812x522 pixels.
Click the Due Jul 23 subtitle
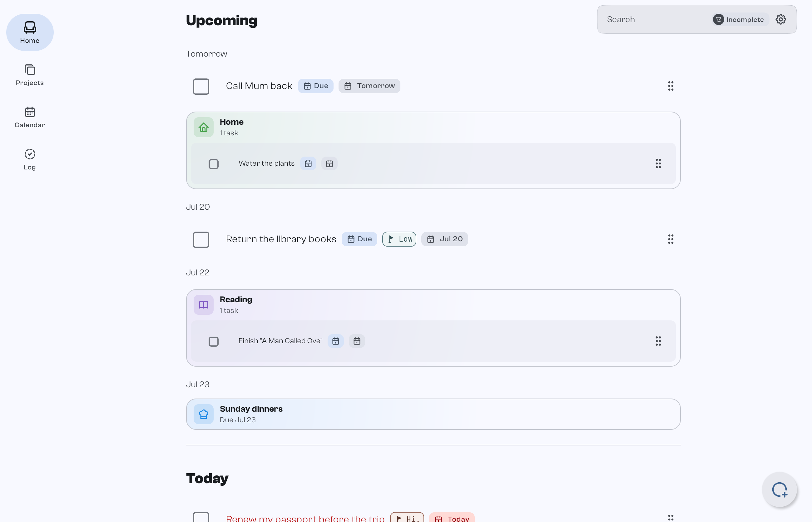[x=238, y=420]
